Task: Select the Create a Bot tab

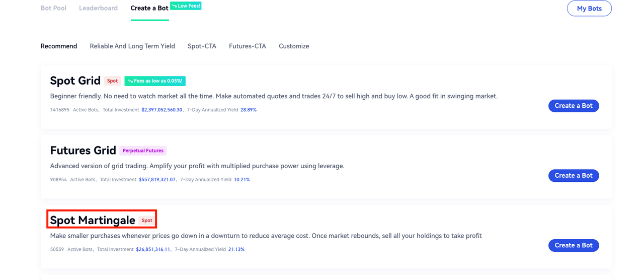Action: 149,8
